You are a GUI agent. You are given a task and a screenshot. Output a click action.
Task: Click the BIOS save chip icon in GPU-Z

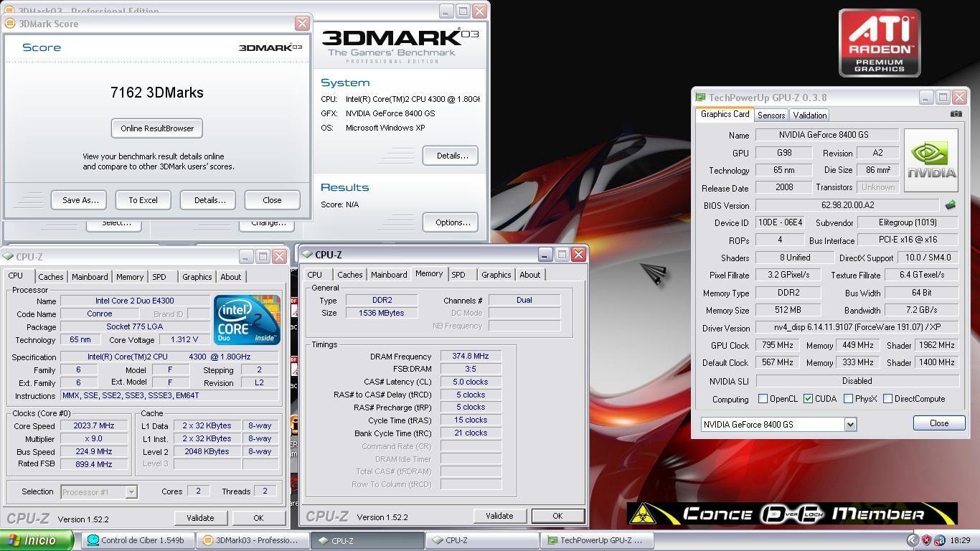[951, 205]
